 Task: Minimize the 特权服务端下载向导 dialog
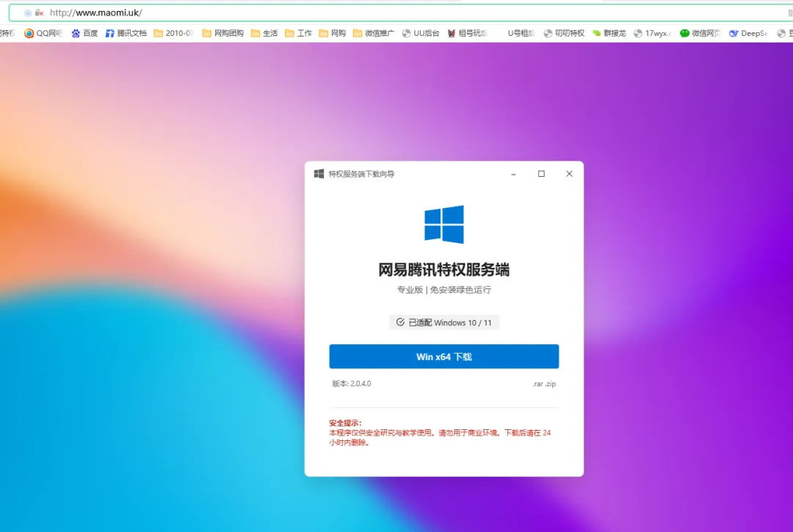point(513,174)
